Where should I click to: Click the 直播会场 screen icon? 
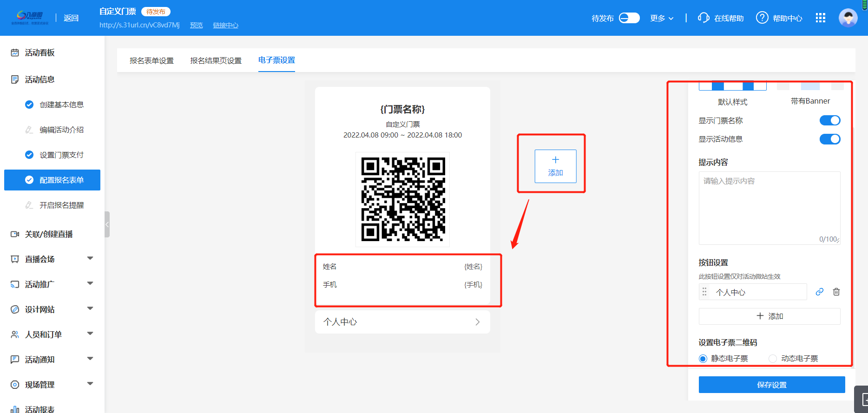(15, 259)
